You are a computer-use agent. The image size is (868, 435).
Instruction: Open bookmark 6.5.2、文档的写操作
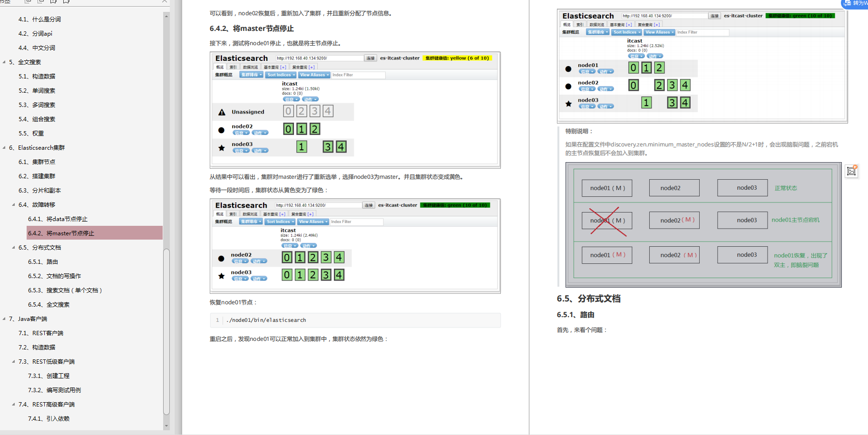click(54, 276)
